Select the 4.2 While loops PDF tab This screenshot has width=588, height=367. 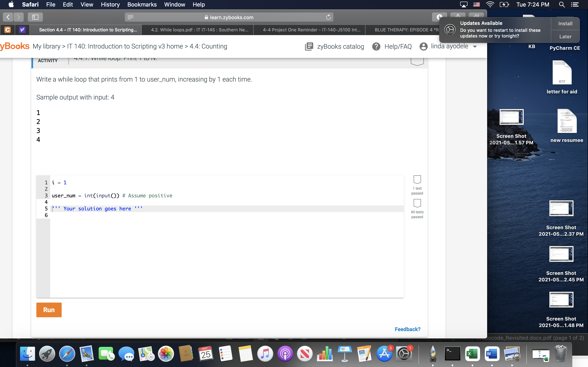[199, 30]
